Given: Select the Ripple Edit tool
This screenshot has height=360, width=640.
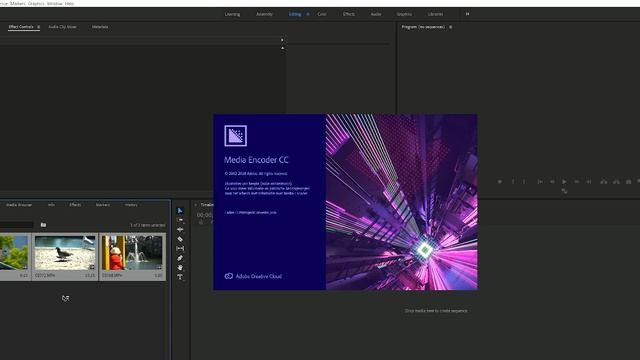Looking at the screenshot, I should point(180,229).
